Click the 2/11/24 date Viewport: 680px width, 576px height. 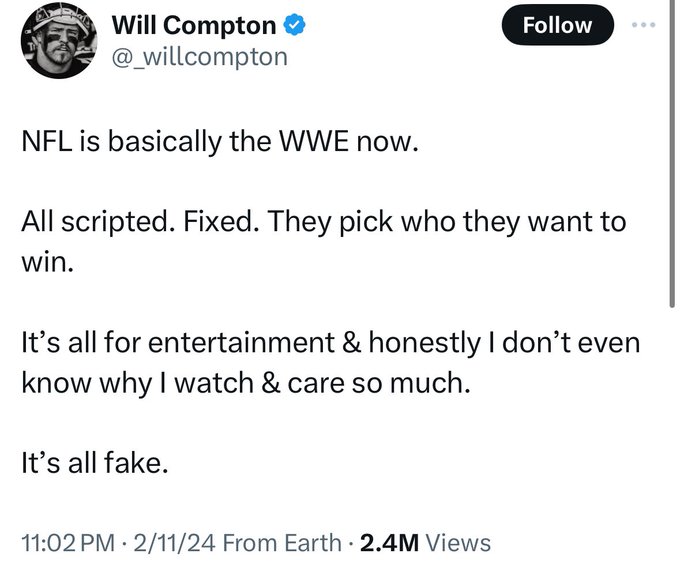click(x=174, y=543)
